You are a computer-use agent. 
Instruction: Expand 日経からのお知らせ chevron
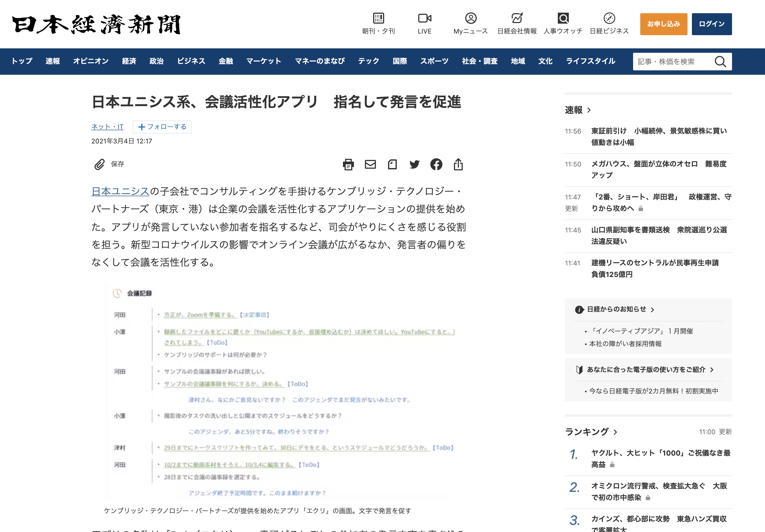[652, 310]
